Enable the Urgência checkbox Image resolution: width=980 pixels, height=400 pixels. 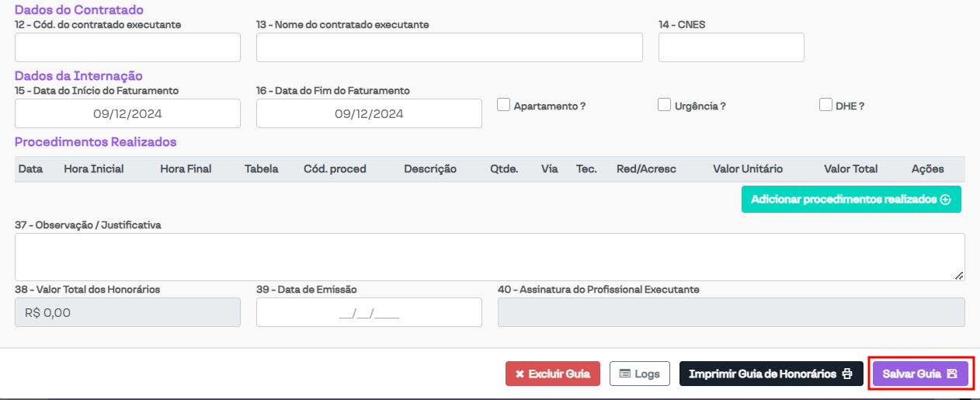pos(664,105)
